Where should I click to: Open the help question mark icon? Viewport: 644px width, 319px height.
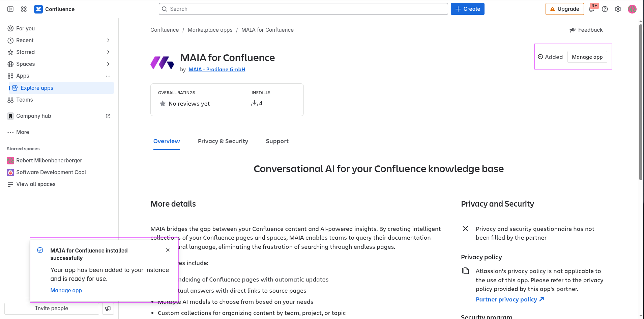(x=605, y=9)
